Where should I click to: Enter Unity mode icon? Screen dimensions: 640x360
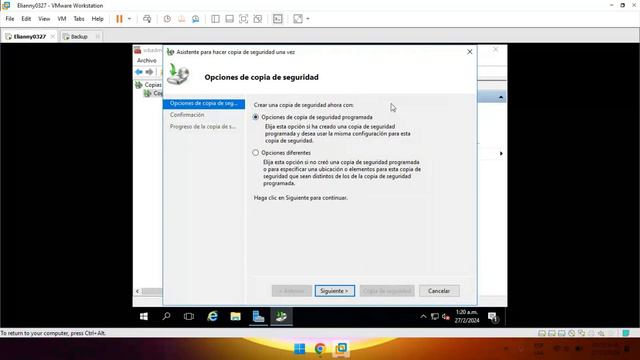click(258, 19)
